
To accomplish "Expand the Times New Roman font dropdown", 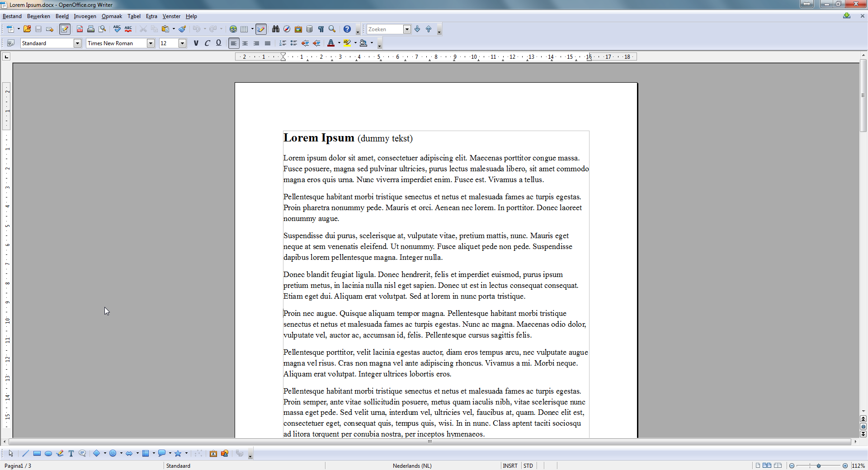I will pos(151,43).
